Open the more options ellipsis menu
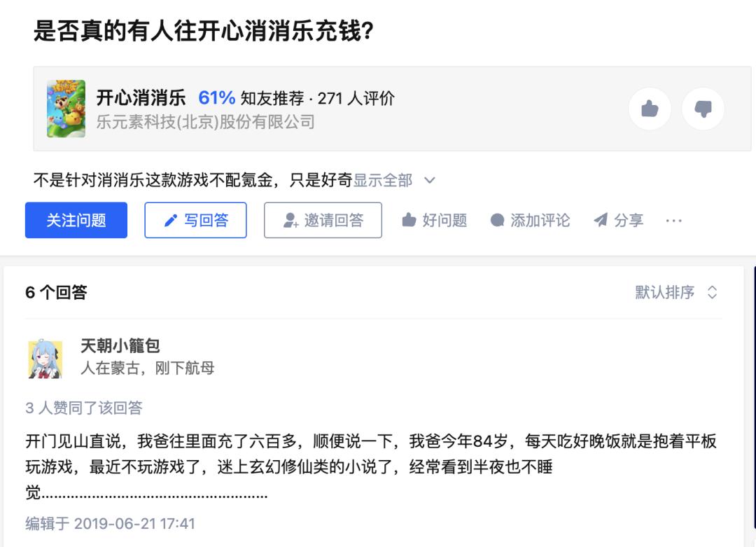The height and width of the screenshot is (547, 756). tap(673, 221)
